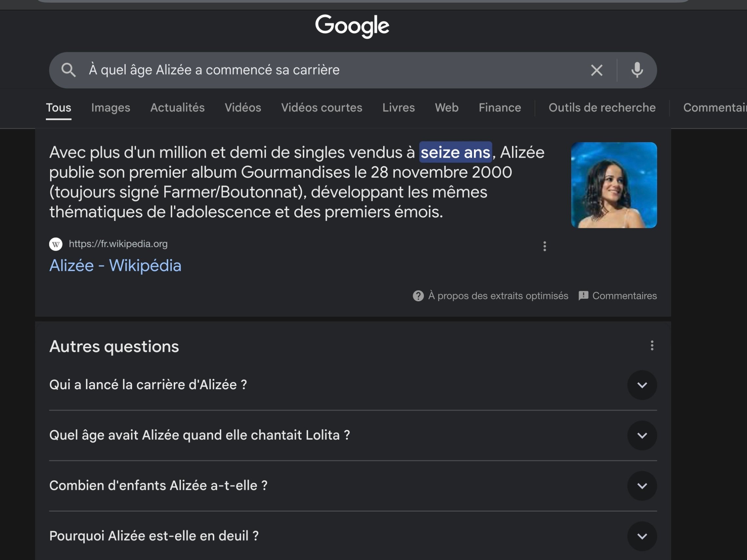Open Outils de recherche
This screenshot has height=560, width=747.
[602, 108]
